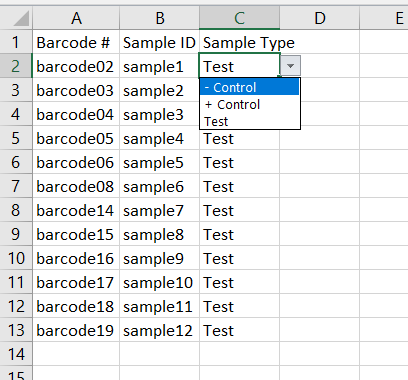
Task: Click the select-all triangle corner icon
Action: coord(21,18)
